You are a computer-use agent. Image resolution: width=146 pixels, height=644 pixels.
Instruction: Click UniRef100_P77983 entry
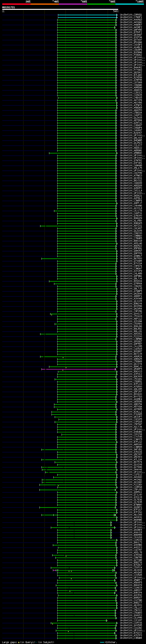pyautogui.click(x=131, y=70)
